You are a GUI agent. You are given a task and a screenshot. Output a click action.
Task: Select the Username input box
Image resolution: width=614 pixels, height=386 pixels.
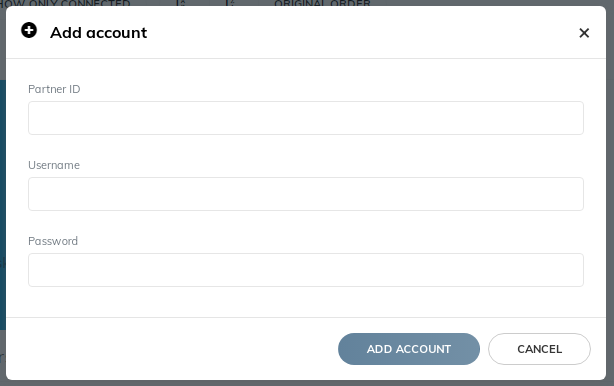(306, 194)
